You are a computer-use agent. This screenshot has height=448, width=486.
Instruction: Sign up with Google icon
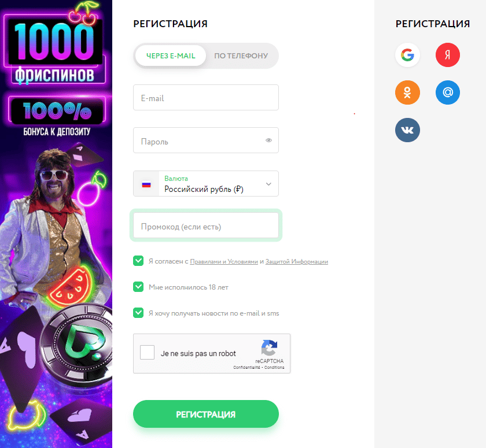pos(407,55)
